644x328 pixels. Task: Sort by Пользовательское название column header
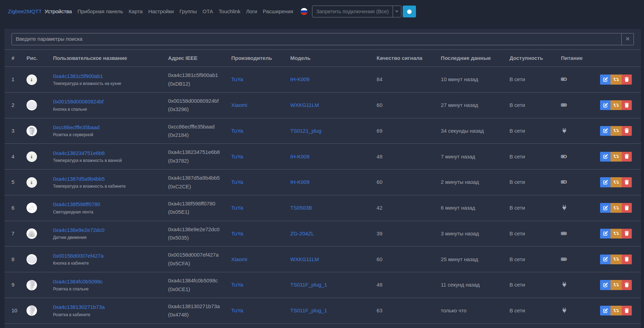90,58
